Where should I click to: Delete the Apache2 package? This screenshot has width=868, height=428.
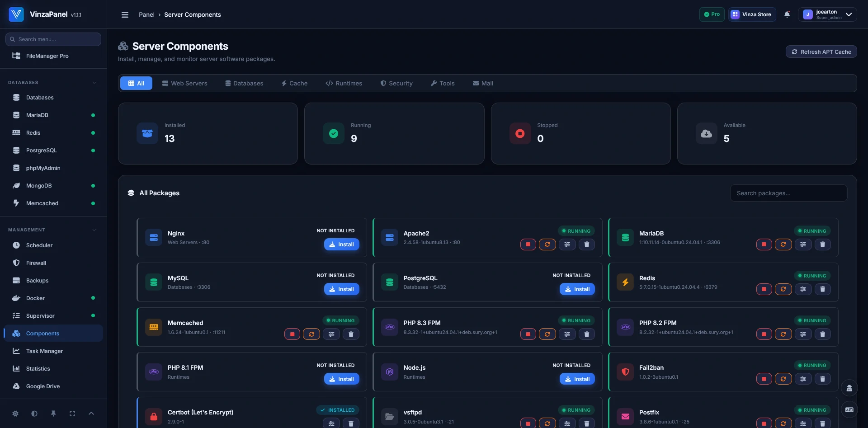click(x=587, y=245)
